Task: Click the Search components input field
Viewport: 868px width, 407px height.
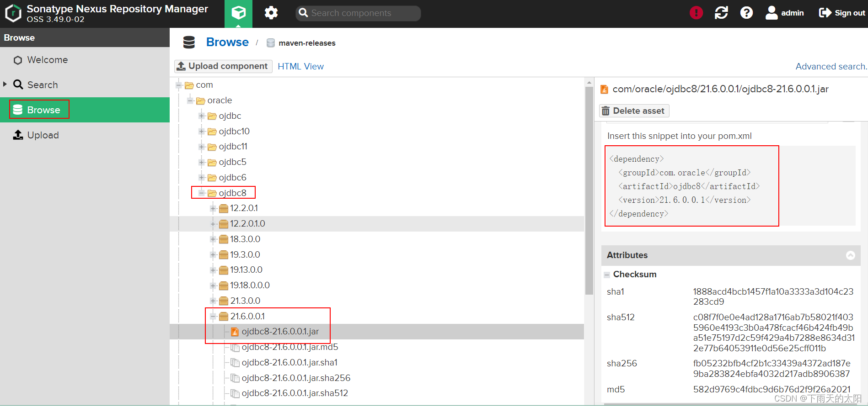Action: 358,13
